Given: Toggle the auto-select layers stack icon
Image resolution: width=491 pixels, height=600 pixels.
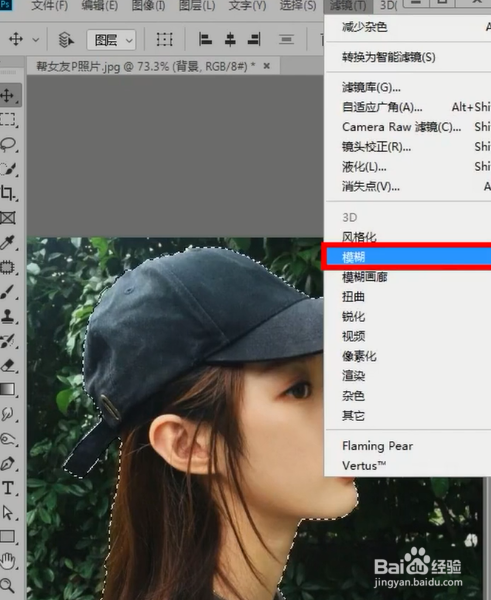Looking at the screenshot, I should point(66,39).
